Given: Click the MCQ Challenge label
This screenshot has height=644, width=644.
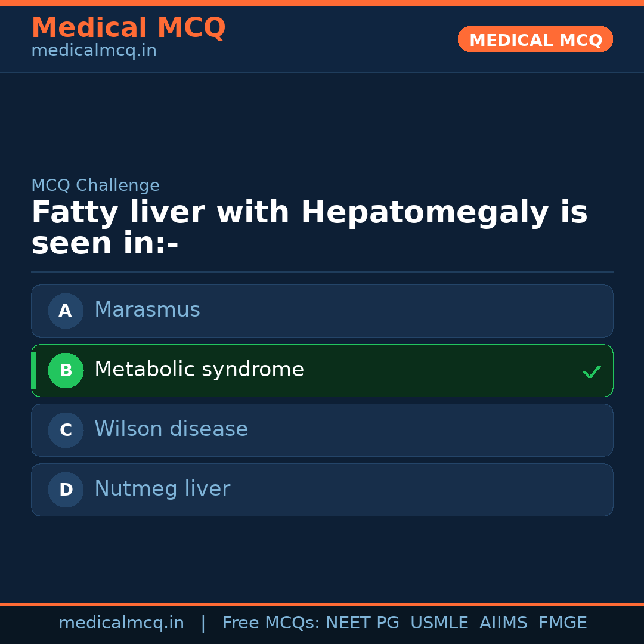Looking at the screenshot, I should 95,185.
